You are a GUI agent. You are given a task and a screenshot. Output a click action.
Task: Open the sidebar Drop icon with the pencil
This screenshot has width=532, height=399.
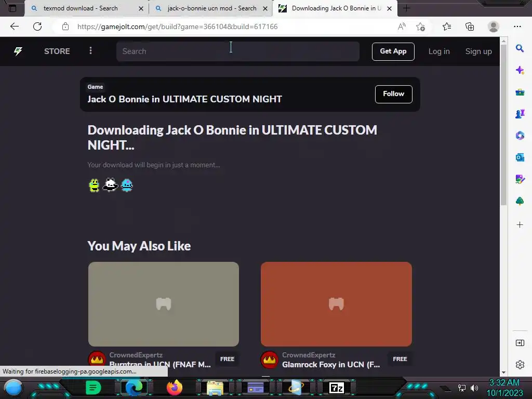click(520, 179)
